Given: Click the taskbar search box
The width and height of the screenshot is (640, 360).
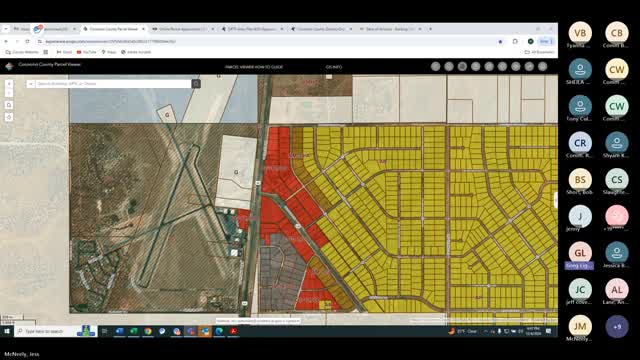Looking at the screenshot, I should 56,331.
